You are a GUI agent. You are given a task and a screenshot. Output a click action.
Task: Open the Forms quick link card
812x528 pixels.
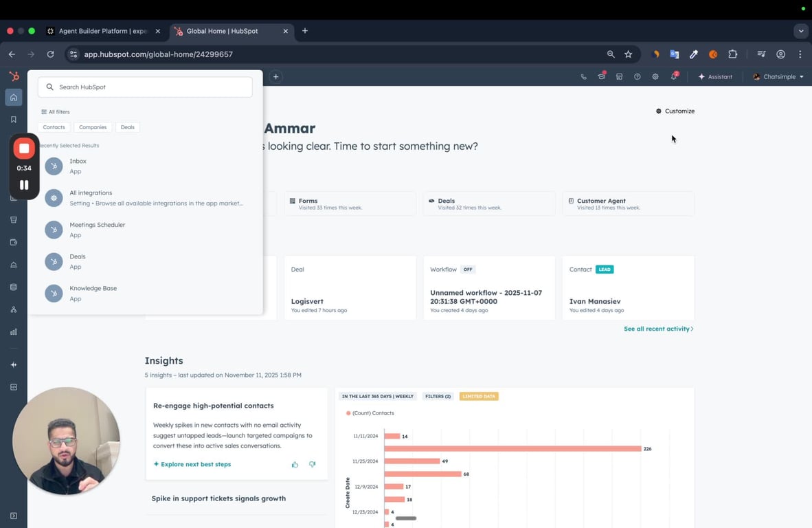coord(350,203)
